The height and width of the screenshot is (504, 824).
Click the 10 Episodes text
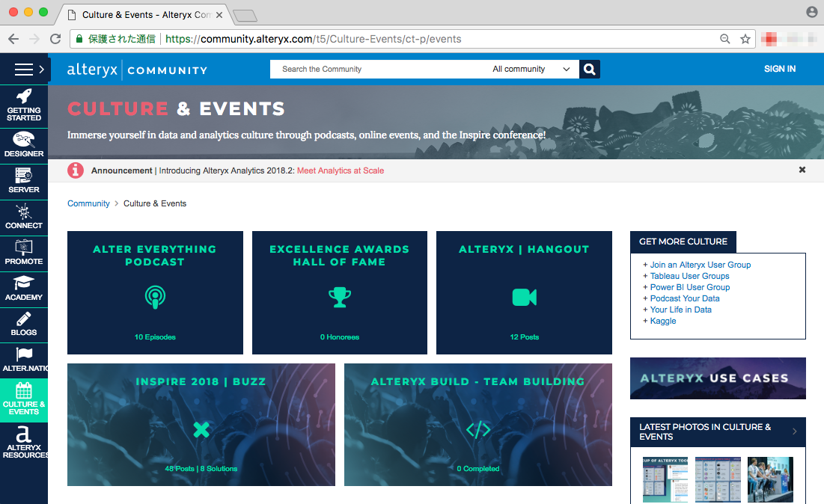[x=155, y=337]
